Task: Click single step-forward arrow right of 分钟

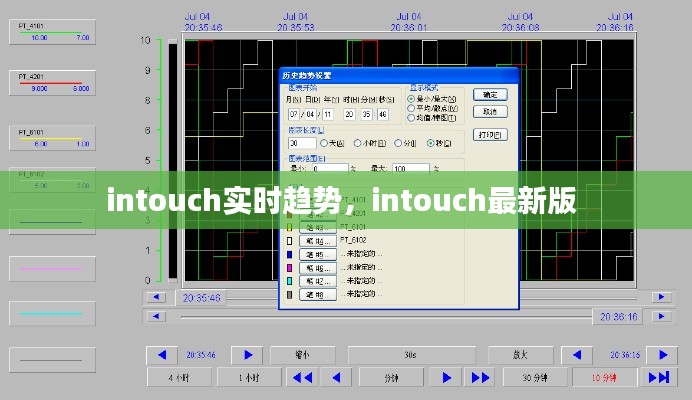Action: click(x=444, y=377)
